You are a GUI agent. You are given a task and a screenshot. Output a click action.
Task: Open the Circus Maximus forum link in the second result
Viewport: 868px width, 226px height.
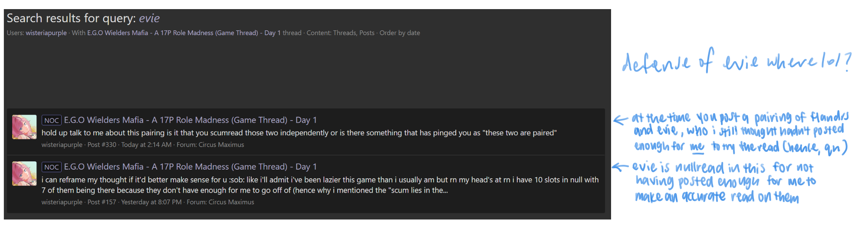231,202
